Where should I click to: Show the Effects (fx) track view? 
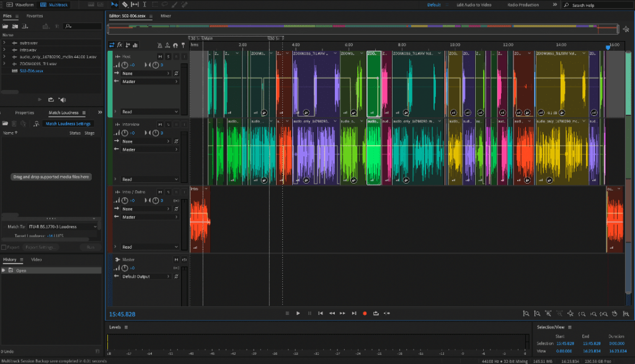120,45
